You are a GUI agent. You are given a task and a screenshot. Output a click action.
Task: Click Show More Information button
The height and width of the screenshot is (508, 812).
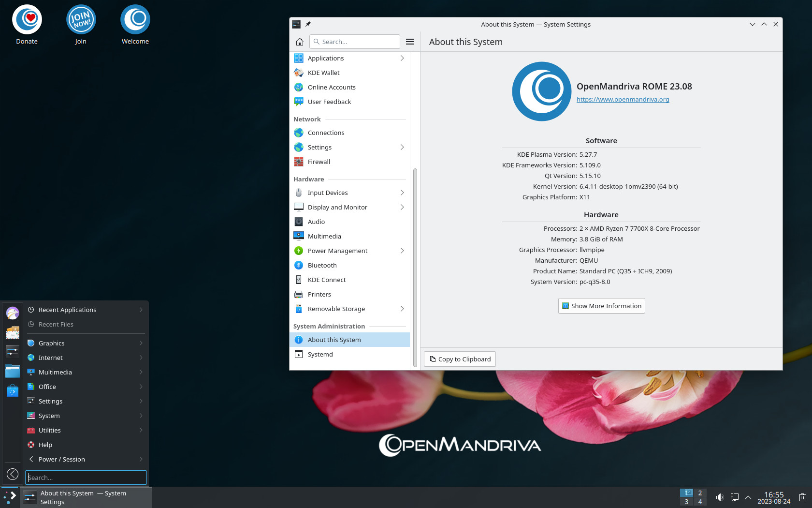(x=601, y=306)
